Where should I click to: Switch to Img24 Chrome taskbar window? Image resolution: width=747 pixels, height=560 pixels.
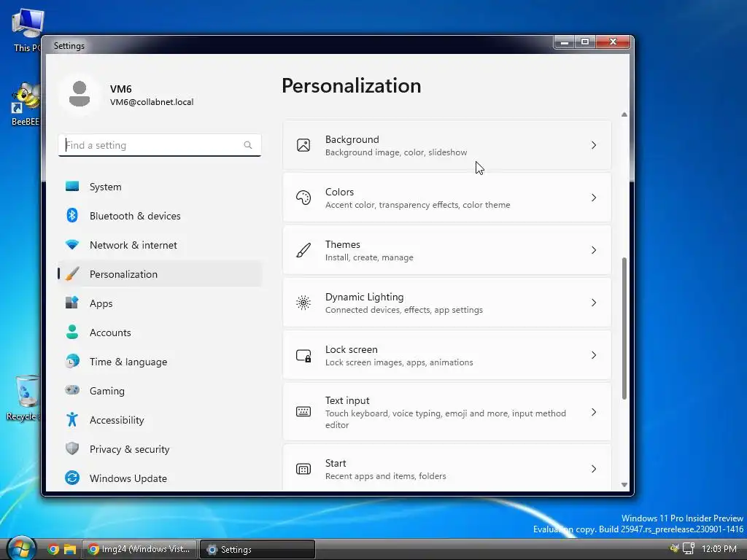coord(139,549)
